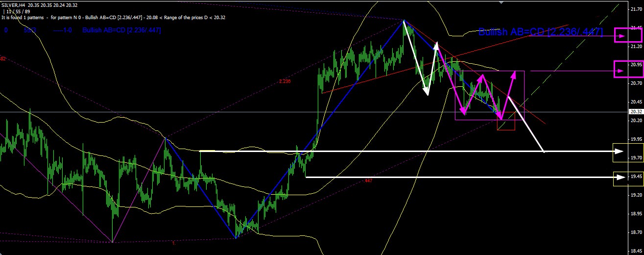Click the 20.45 price axis label
The image size is (644, 255).
(x=636, y=102)
